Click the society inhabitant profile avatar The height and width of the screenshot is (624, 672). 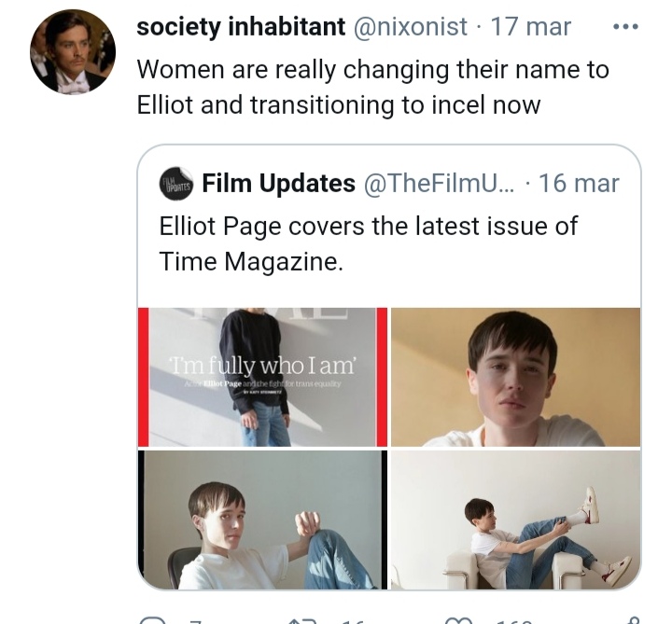click(73, 52)
